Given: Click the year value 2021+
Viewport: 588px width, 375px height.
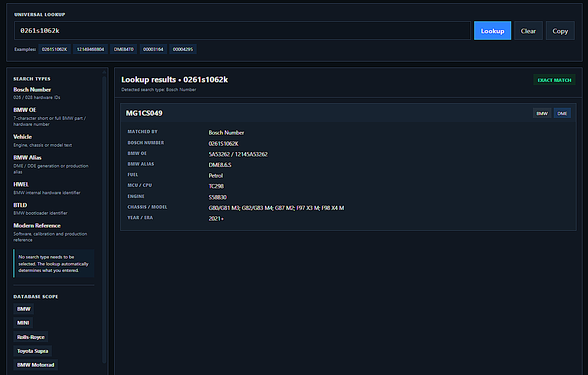Looking at the screenshot, I should (216, 219).
